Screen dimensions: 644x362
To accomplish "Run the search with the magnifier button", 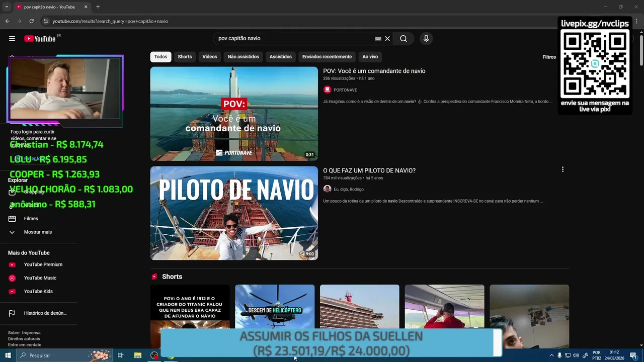I will tap(404, 39).
